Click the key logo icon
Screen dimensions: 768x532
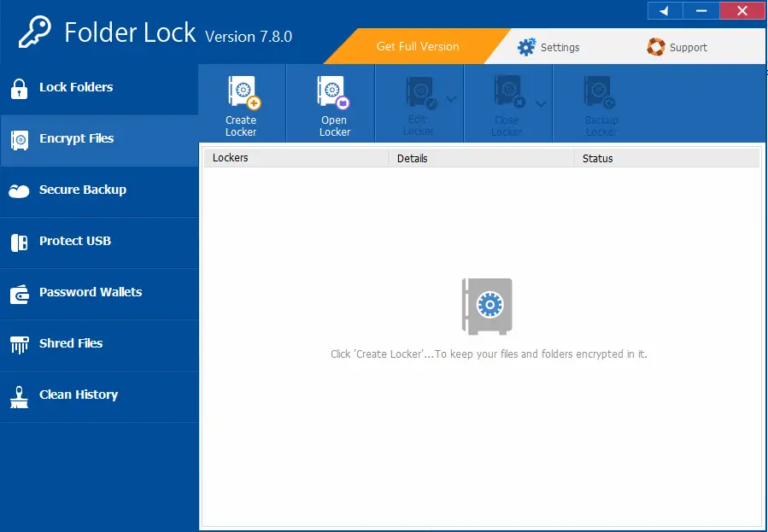(34, 32)
